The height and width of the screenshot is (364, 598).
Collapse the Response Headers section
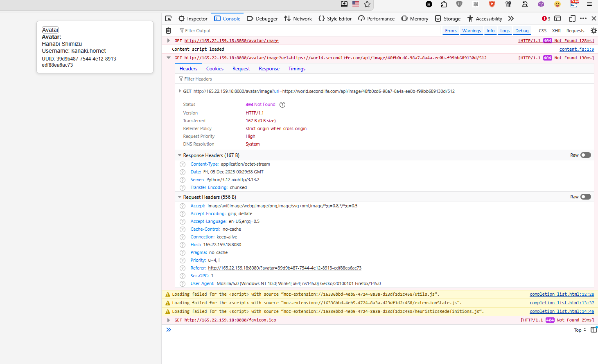pyautogui.click(x=180, y=155)
